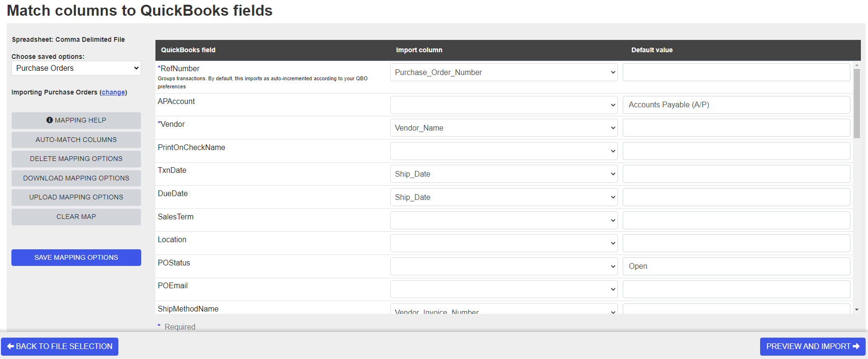This screenshot has height=359, width=868.
Task: Click mapping table vertical scrollbar thumb
Action: [x=857, y=104]
